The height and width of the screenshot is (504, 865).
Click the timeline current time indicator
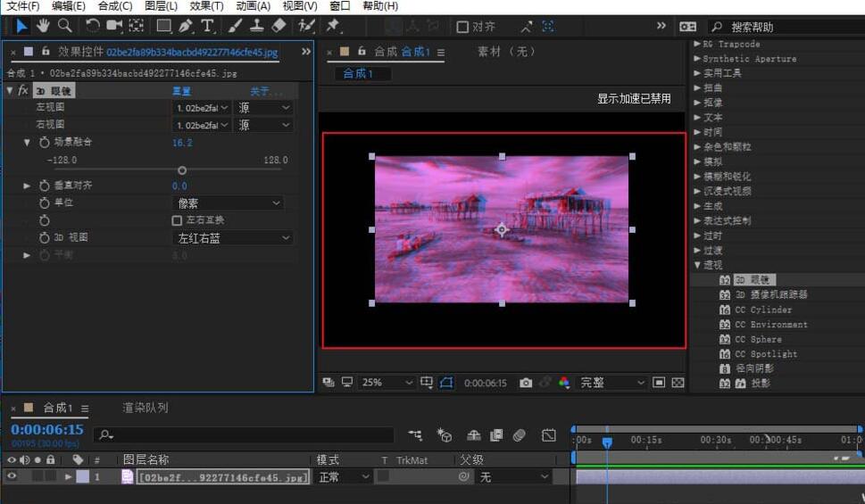(607, 442)
